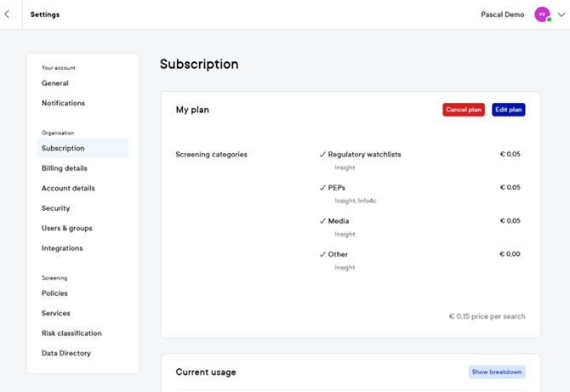Screen dimensions: 570x392
Task: Click the Pascal Demo account name
Action: point(502,14)
